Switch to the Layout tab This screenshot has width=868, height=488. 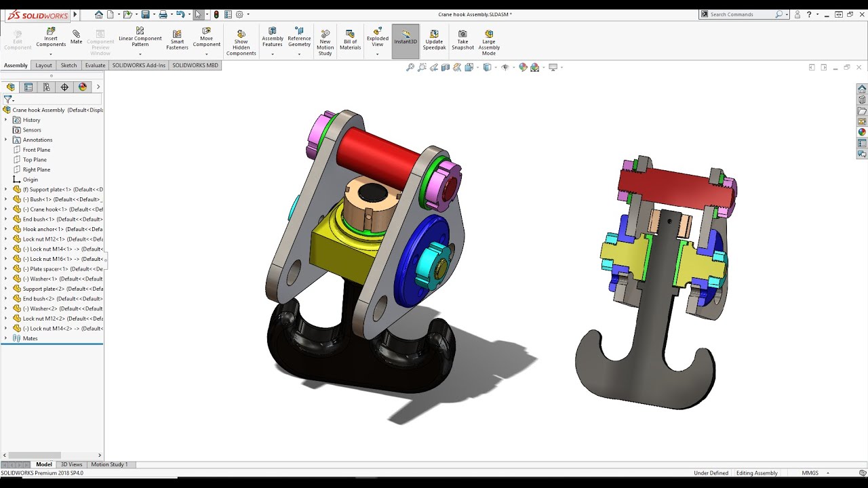coord(43,65)
